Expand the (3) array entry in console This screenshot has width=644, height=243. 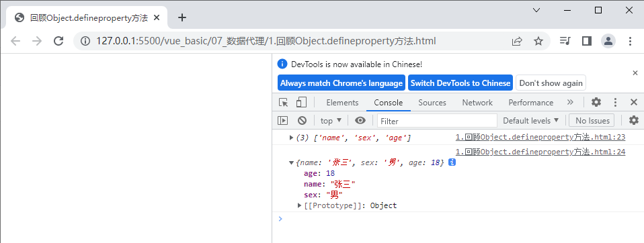[292, 138]
